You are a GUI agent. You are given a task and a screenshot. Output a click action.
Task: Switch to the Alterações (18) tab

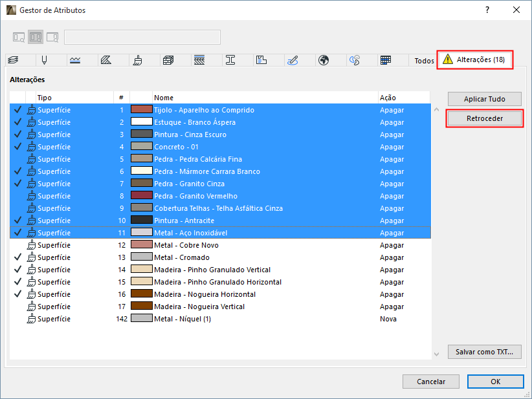click(474, 59)
